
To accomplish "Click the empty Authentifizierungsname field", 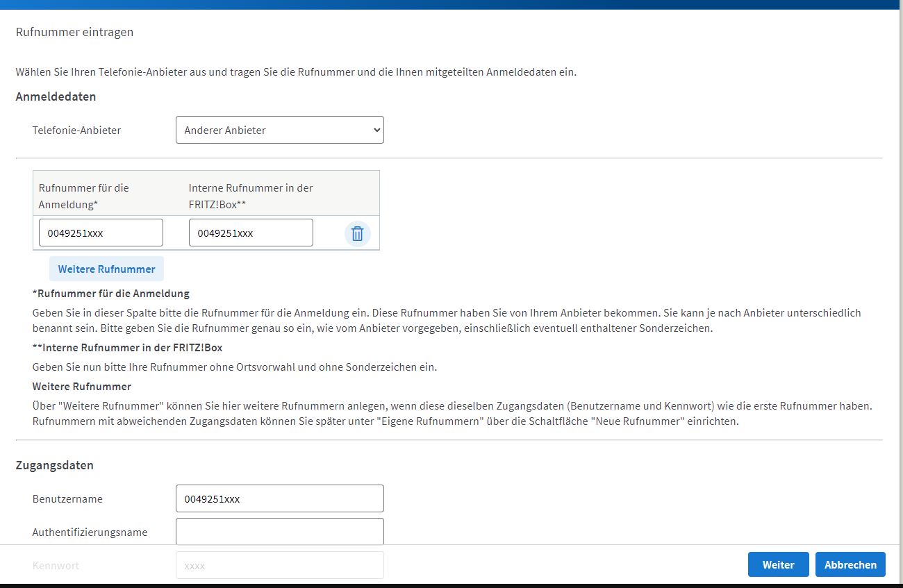I will 280,532.
